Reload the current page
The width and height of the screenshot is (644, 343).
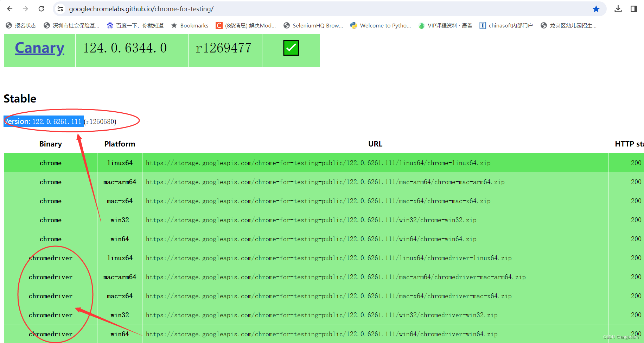point(41,9)
